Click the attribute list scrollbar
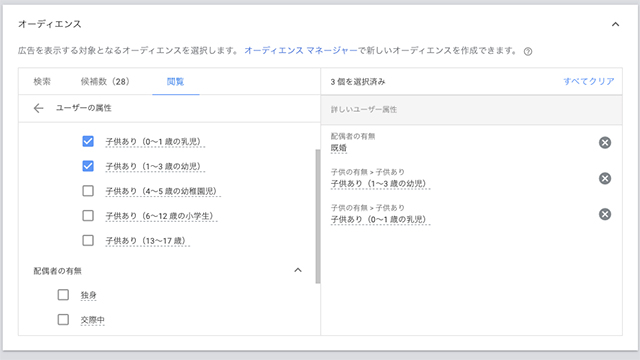640x360 pixels. point(318,216)
